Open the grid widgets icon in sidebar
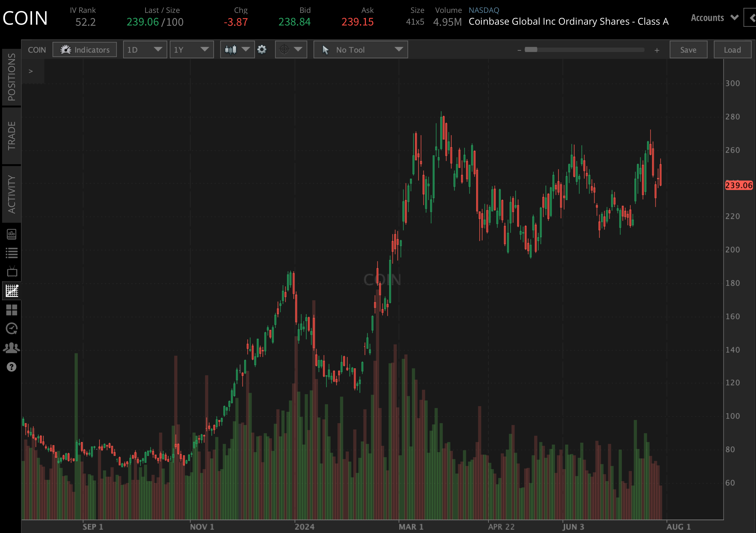The image size is (756, 533). [x=12, y=310]
